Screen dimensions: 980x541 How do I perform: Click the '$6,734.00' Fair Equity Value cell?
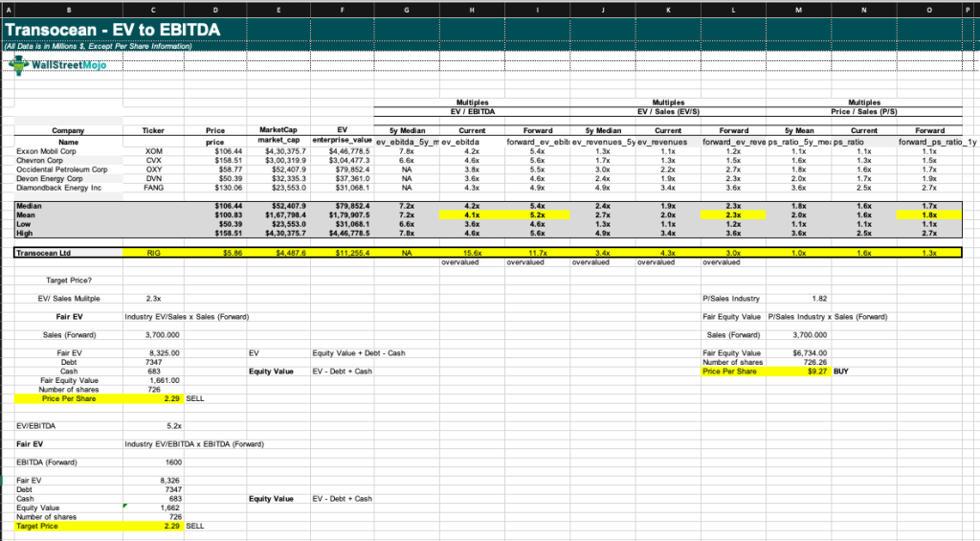799,352
